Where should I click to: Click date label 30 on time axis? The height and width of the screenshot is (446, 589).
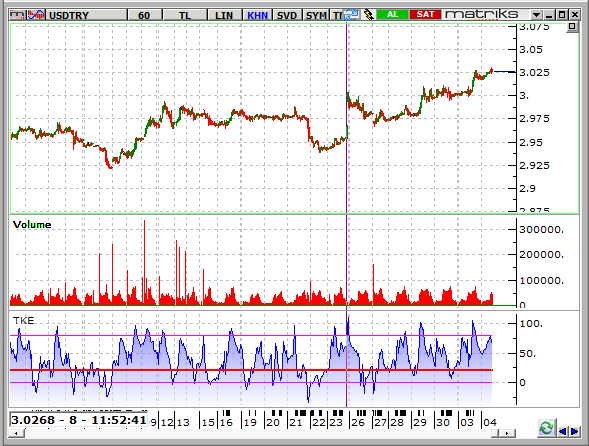[443, 423]
